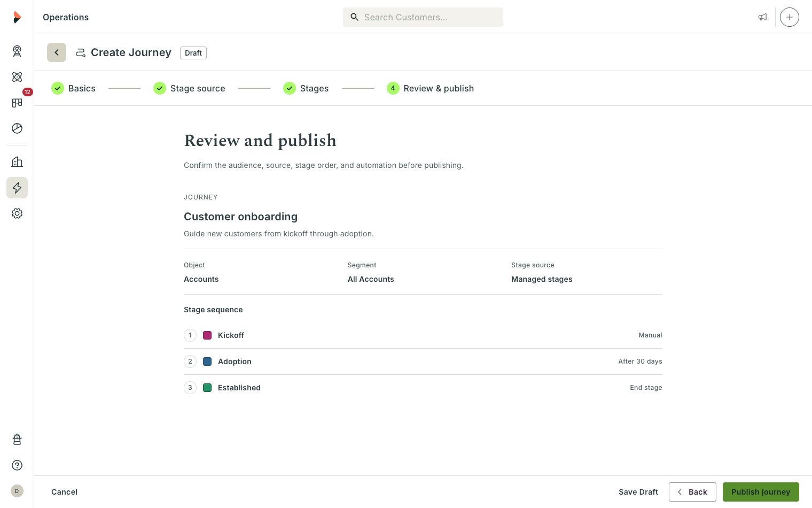Viewport: 812px width, 508px height.
Task: Click the Adoption blue color swatch
Action: click(x=207, y=361)
